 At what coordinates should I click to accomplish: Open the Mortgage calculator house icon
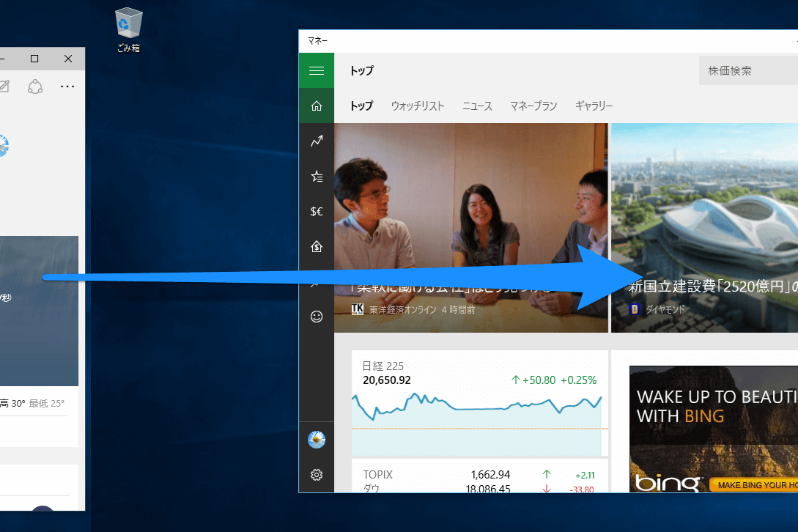tap(316, 246)
